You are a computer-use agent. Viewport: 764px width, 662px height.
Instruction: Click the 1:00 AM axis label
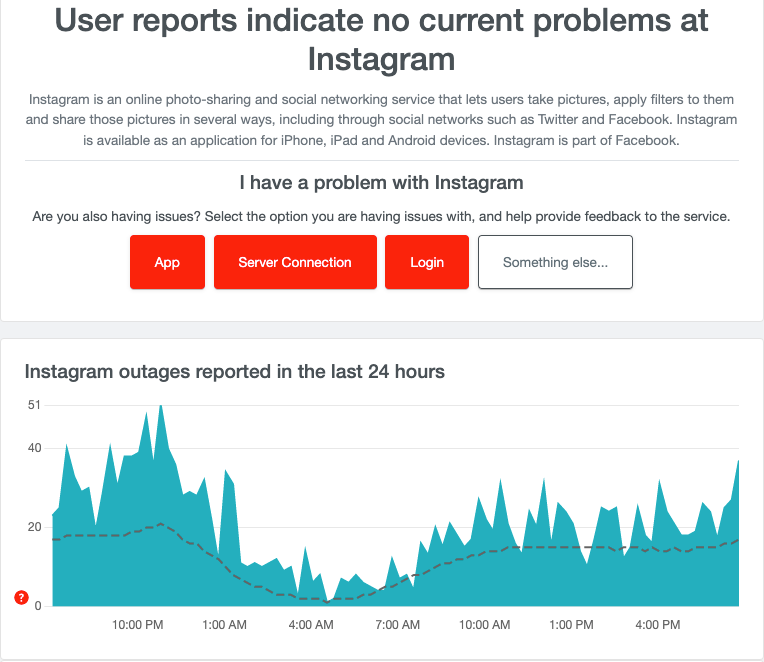coord(225,624)
